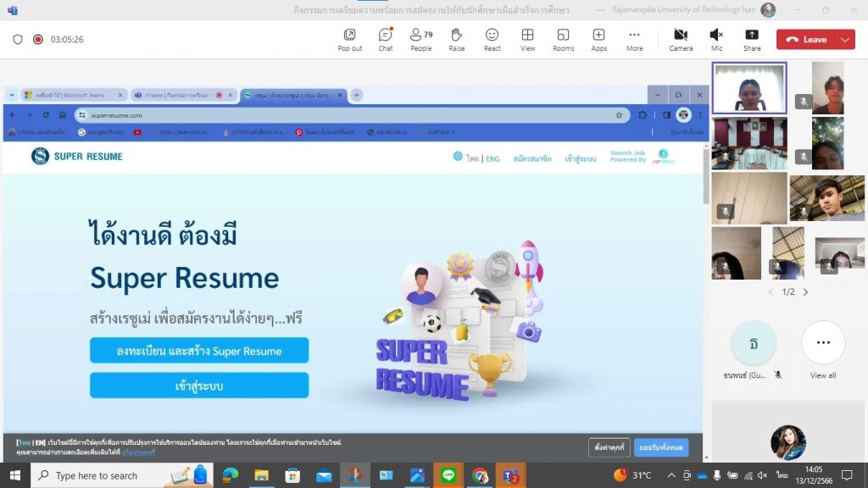
Task: Open the More actions menu
Action: (634, 39)
